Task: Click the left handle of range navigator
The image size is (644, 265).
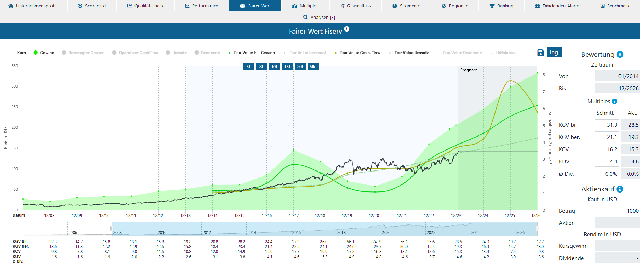Action: tap(112, 229)
